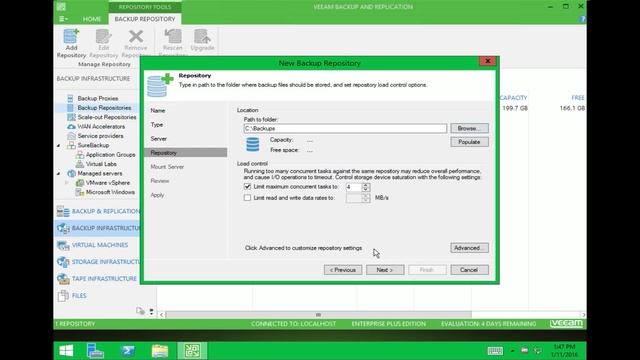The width and height of the screenshot is (640, 360).
Task: Select Service providers tree node
Action: click(100, 136)
